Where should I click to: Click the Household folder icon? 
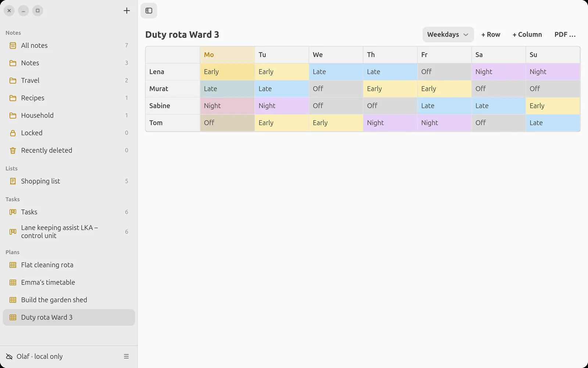(13, 116)
